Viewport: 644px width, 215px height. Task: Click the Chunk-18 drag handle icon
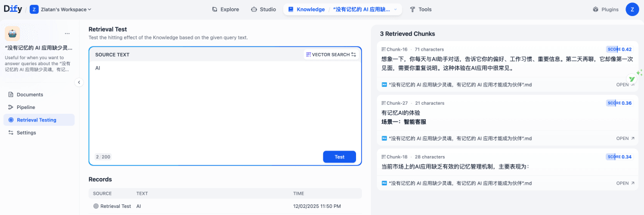point(383,157)
